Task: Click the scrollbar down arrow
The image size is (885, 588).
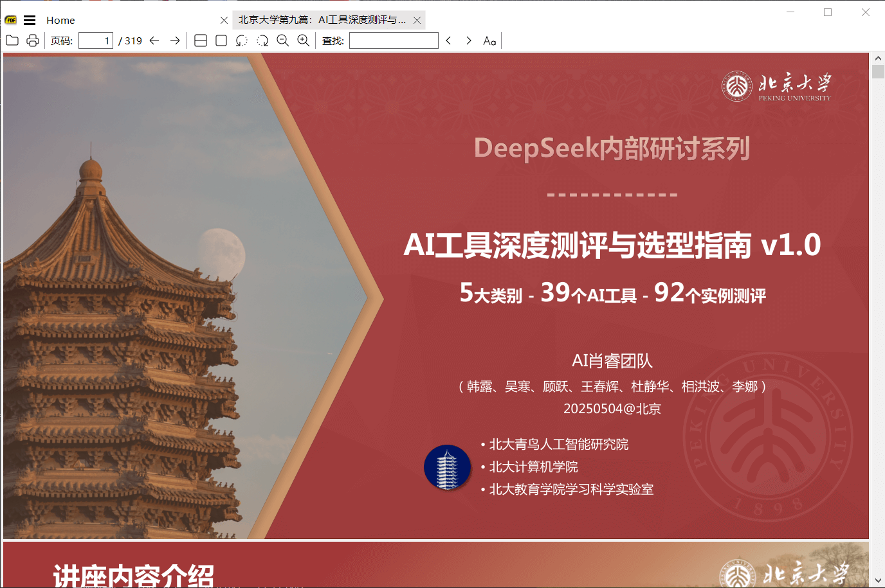Action: pos(878,580)
